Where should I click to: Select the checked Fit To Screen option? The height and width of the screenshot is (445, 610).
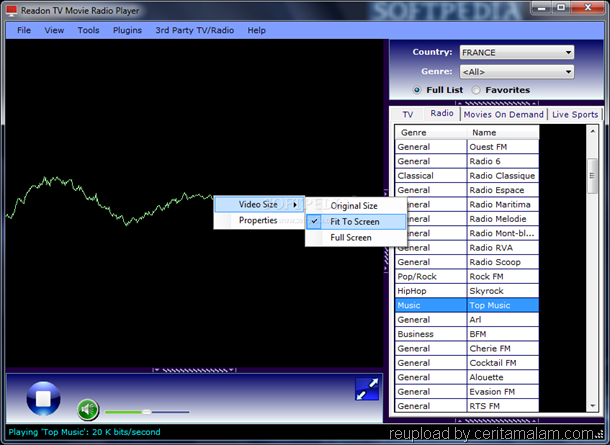click(x=356, y=222)
